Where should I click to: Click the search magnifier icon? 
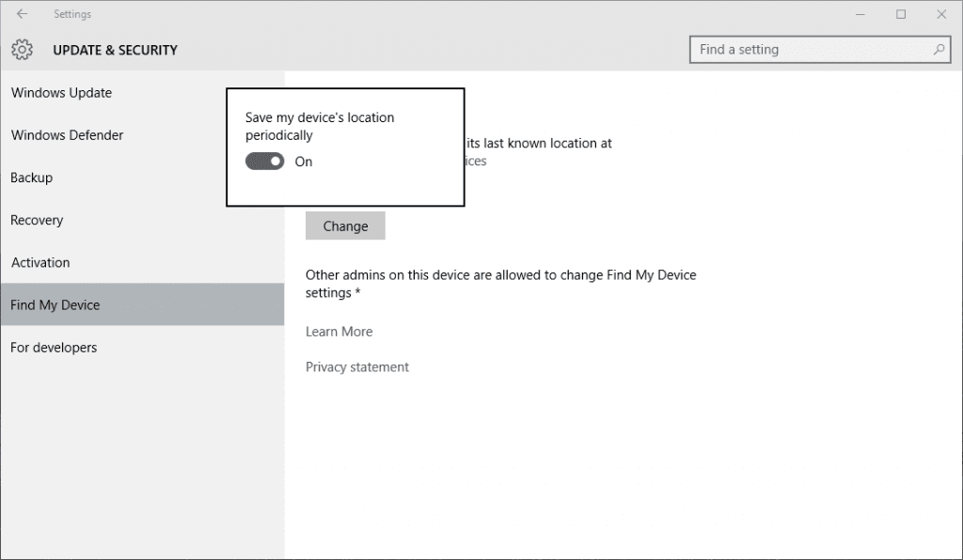pyautogui.click(x=939, y=50)
